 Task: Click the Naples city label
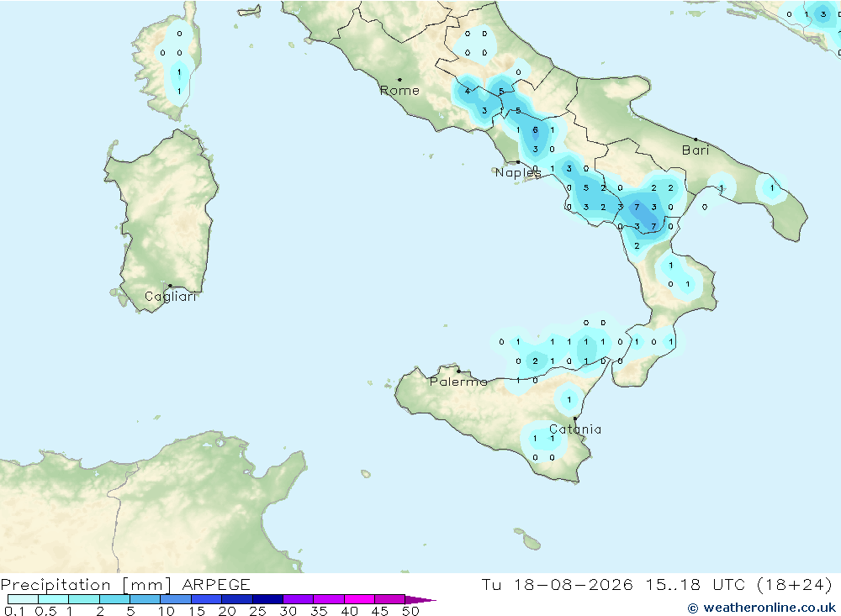point(517,172)
